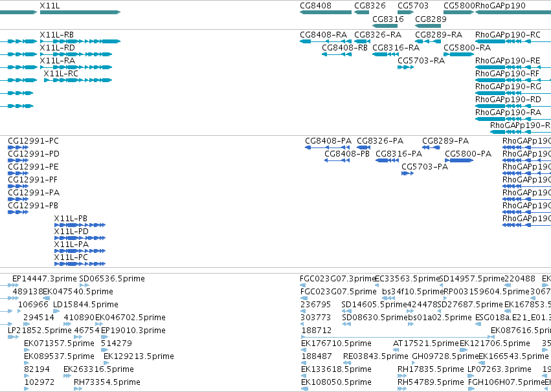The height and width of the screenshot is (392, 551).
Task: Select EST label RH17835.5prime
Action: pyautogui.click(x=431, y=369)
